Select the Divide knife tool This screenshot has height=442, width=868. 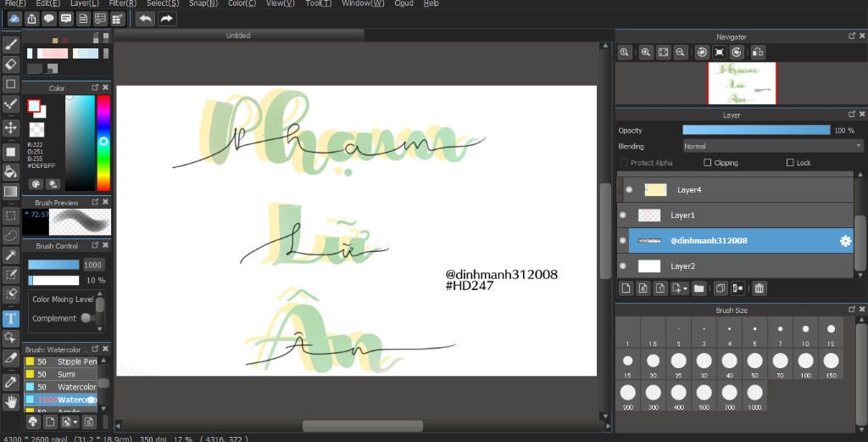[10, 358]
